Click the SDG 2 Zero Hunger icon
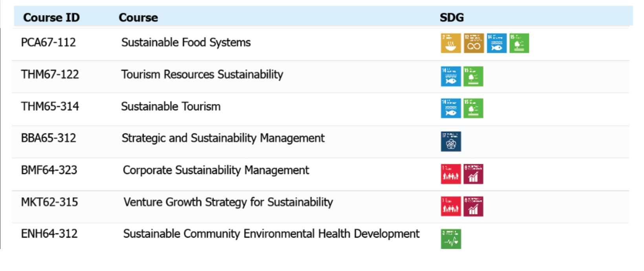 click(450, 43)
